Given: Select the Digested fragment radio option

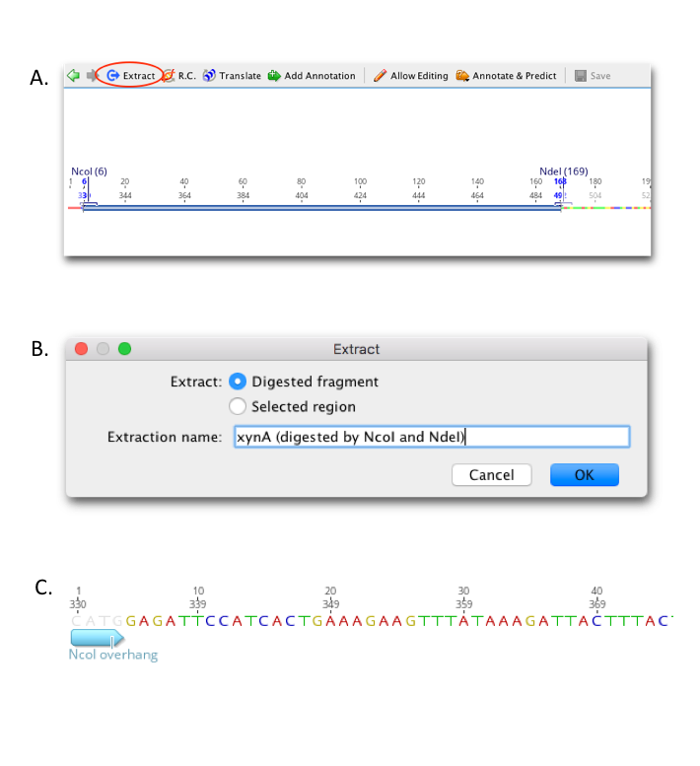Looking at the screenshot, I should (238, 382).
